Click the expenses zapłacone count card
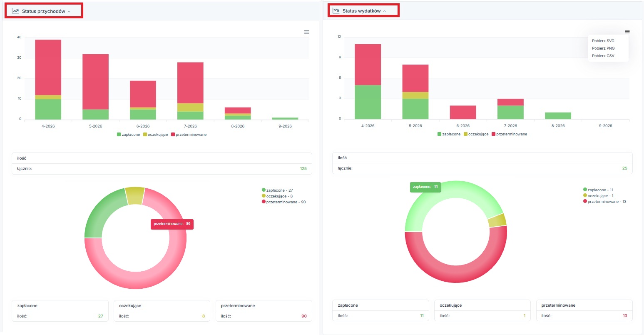Image resolution: width=644 pixels, height=335 pixels. click(x=380, y=310)
